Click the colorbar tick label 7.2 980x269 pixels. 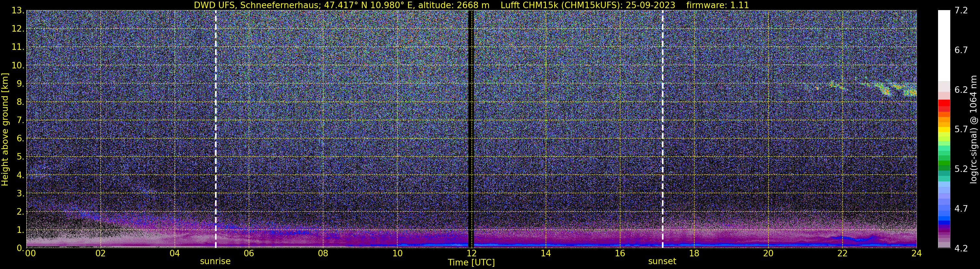click(961, 11)
